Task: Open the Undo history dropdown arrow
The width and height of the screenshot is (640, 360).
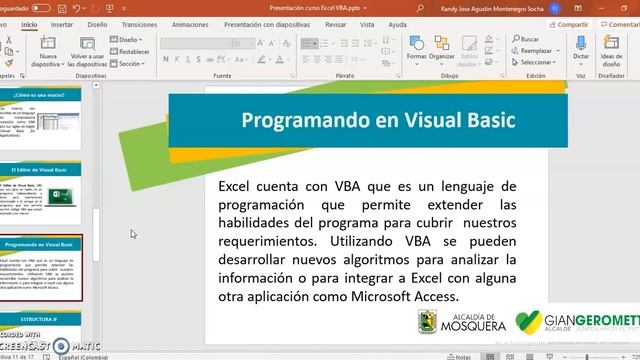Action: (84, 9)
